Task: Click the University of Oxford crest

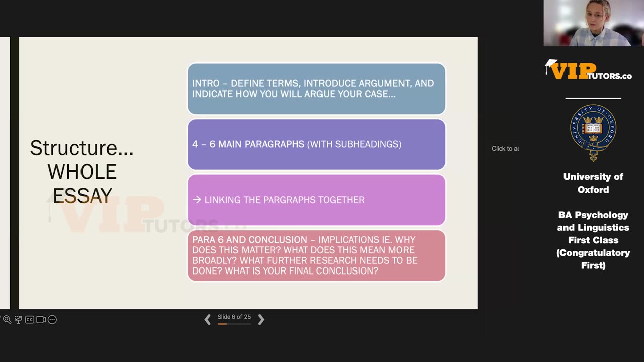Action: (x=593, y=132)
